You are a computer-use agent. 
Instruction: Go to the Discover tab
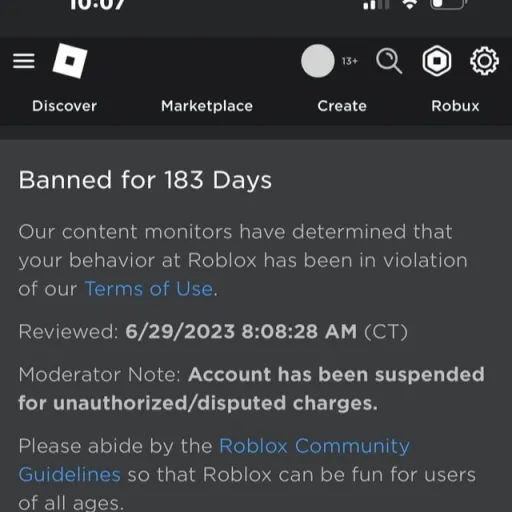pyautogui.click(x=64, y=106)
